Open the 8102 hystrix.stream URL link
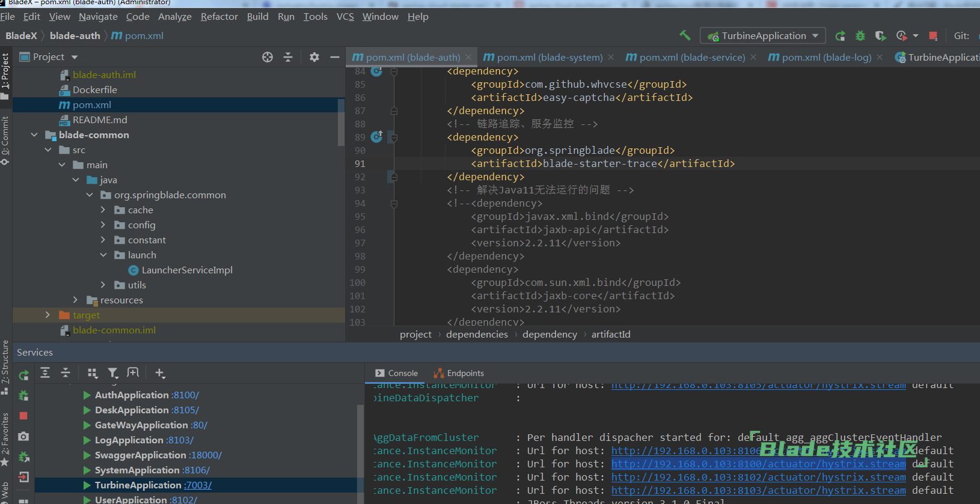This screenshot has width=980, height=504. pos(758,477)
